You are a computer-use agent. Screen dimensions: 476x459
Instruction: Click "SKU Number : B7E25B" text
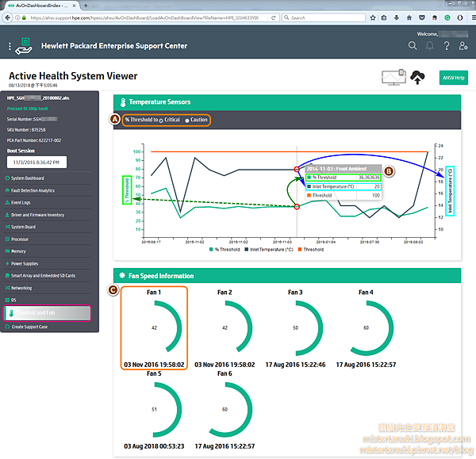26,130
